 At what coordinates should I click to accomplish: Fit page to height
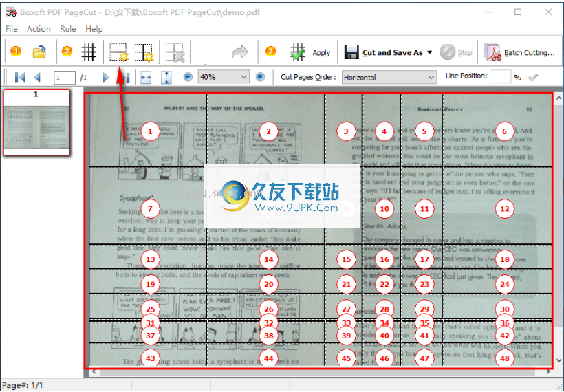pos(166,77)
